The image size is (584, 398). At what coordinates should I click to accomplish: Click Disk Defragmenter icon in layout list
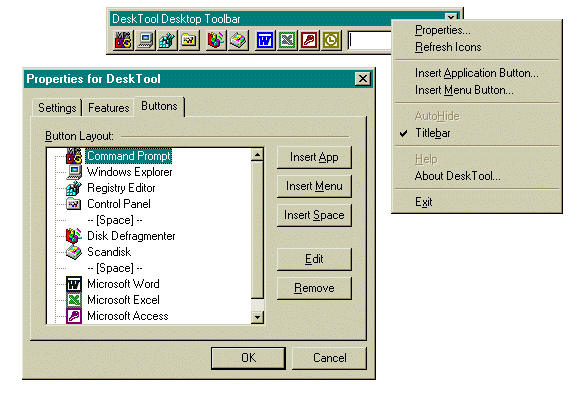(x=74, y=236)
